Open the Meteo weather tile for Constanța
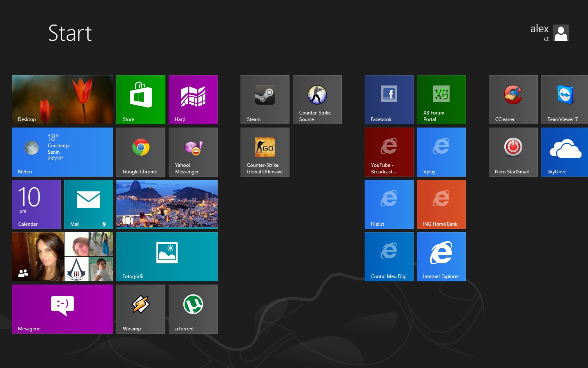 (x=62, y=152)
